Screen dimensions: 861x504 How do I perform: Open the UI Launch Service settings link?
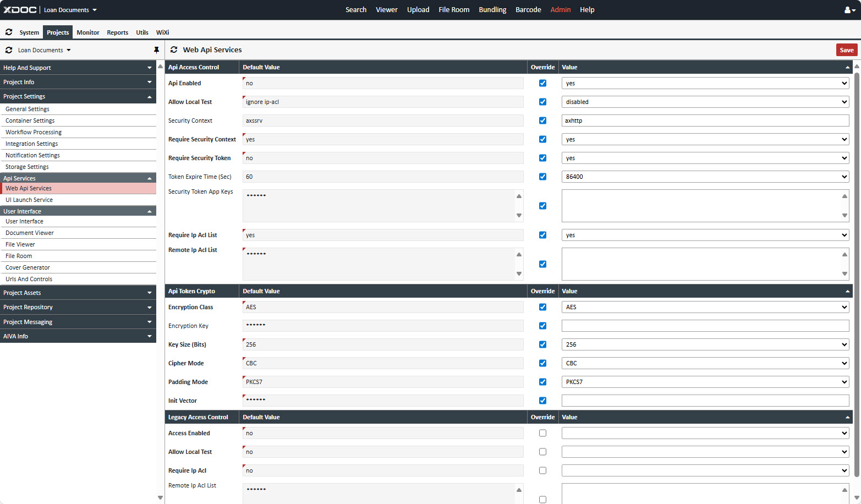pos(29,200)
